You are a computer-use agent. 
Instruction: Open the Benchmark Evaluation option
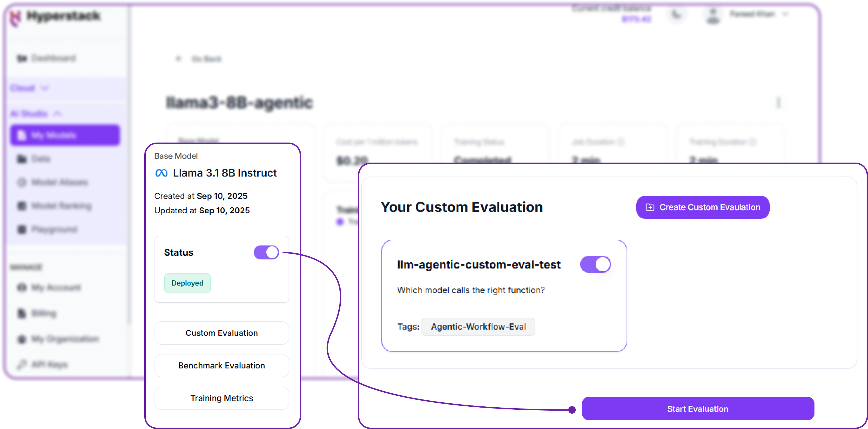tap(221, 366)
